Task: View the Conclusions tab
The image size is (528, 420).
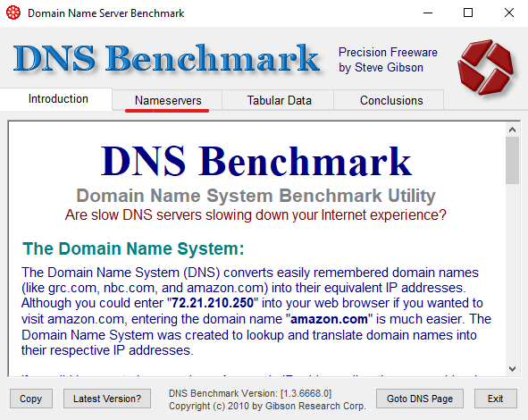Action: [389, 100]
